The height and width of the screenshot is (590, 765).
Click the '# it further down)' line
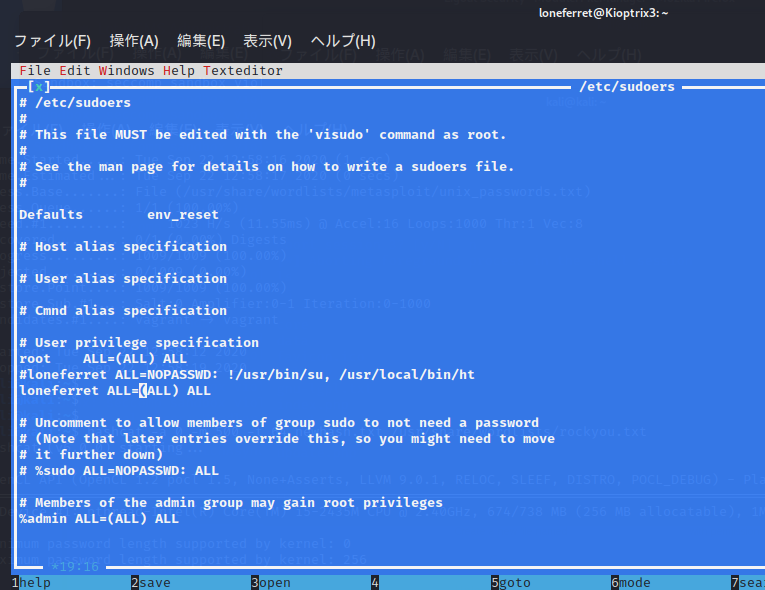click(91, 455)
